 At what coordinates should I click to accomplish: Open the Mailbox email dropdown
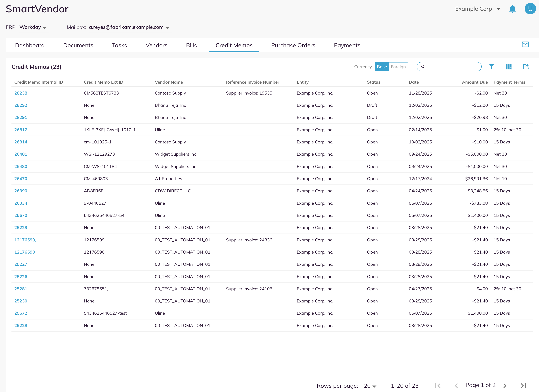point(130,27)
